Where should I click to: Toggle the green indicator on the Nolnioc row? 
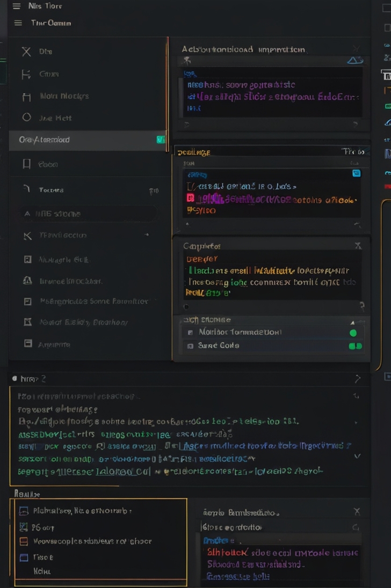click(x=353, y=333)
